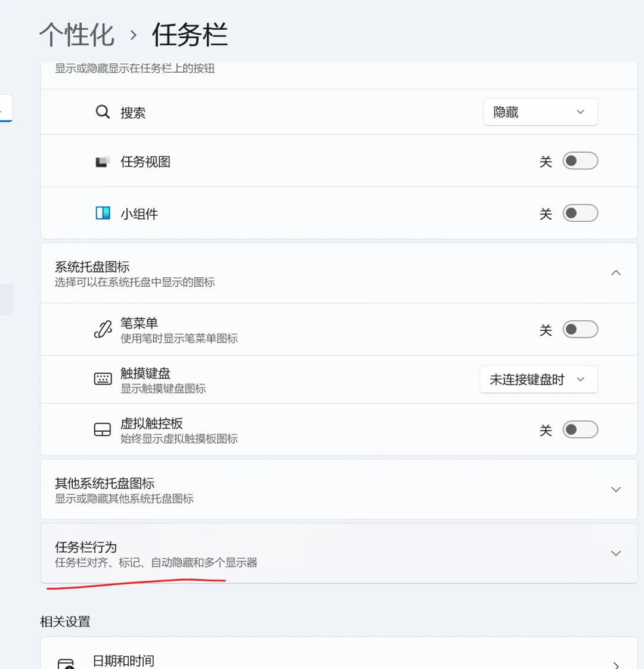Click the 笔菜单 pen icon

[103, 329]
